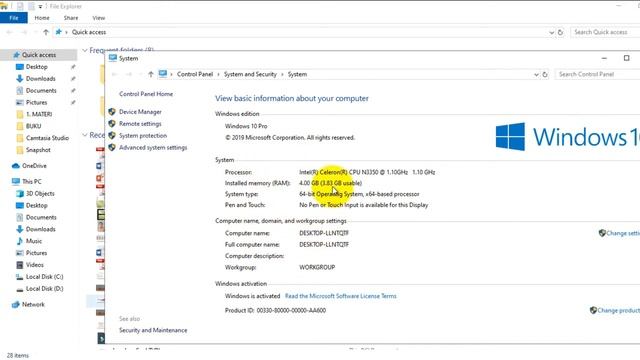This screenshot has width=640, height=360.
Task: Open the Home ribbon tab
Action: tap(42, 18)
